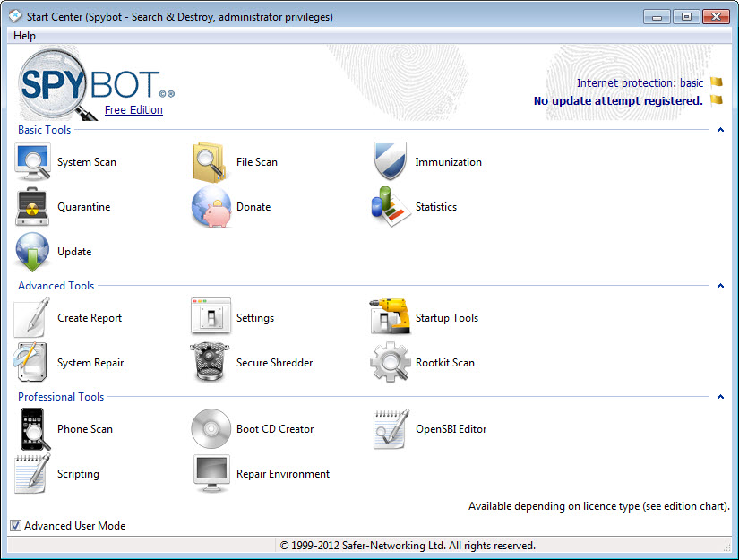Click the Update globe arrow icon
Viewport: 739px width, 560px height.
32,252
